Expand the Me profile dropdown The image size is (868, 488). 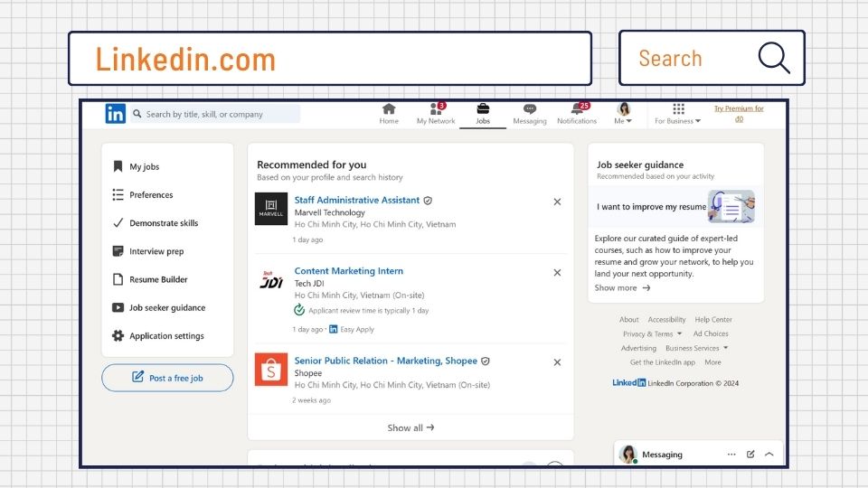point(623,114)
